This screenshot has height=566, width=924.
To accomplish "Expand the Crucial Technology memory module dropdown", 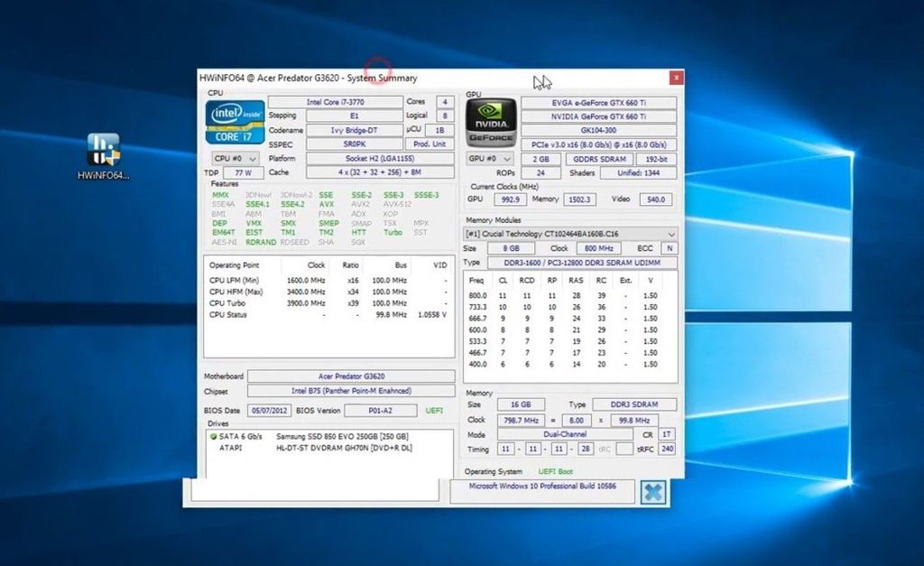I will coord(570,234).
